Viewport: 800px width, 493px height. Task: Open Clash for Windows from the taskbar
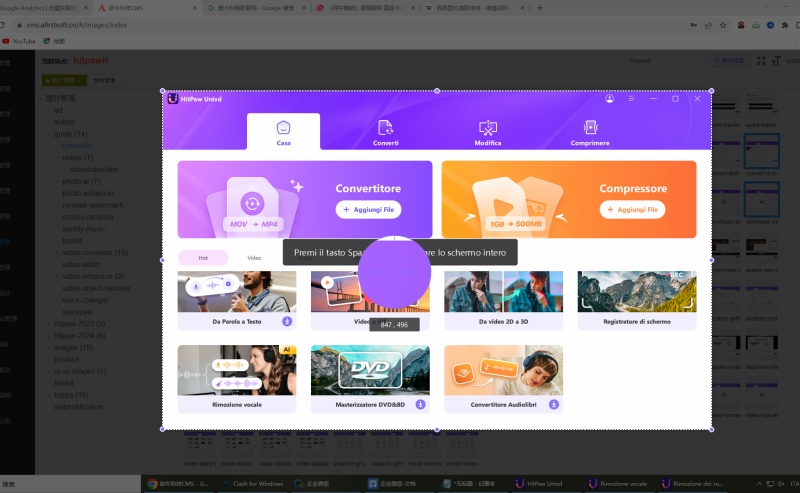coord(253,484)
